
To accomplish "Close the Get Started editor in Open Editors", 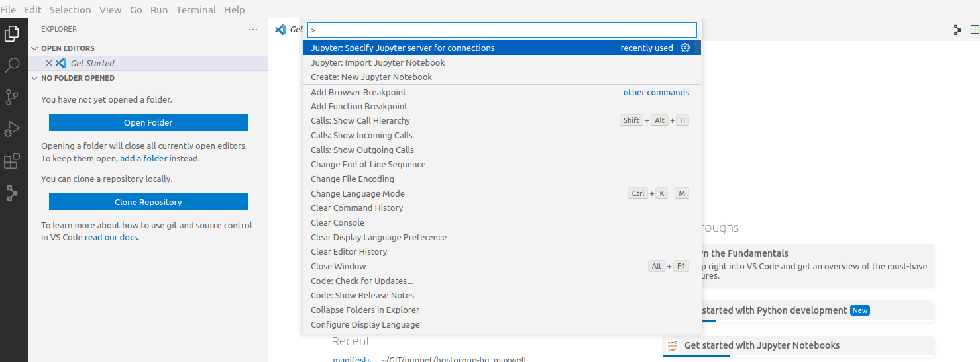I will [48, 63].
